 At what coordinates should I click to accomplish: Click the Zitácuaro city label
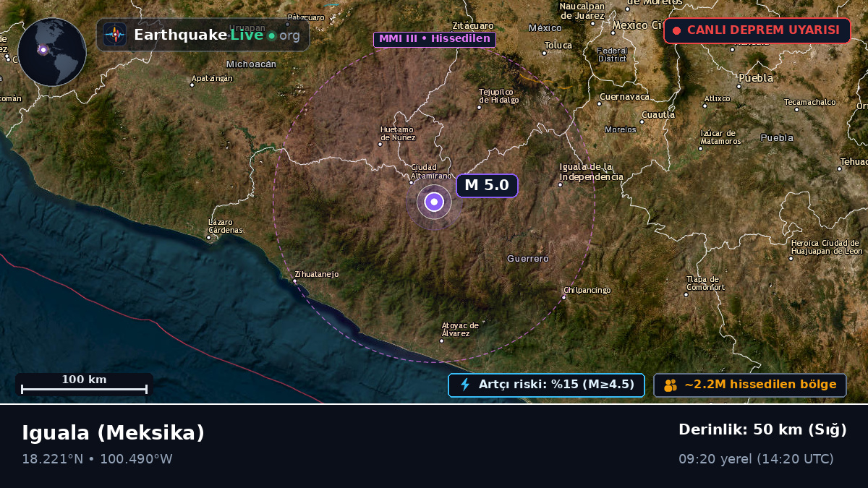(472, 25)
